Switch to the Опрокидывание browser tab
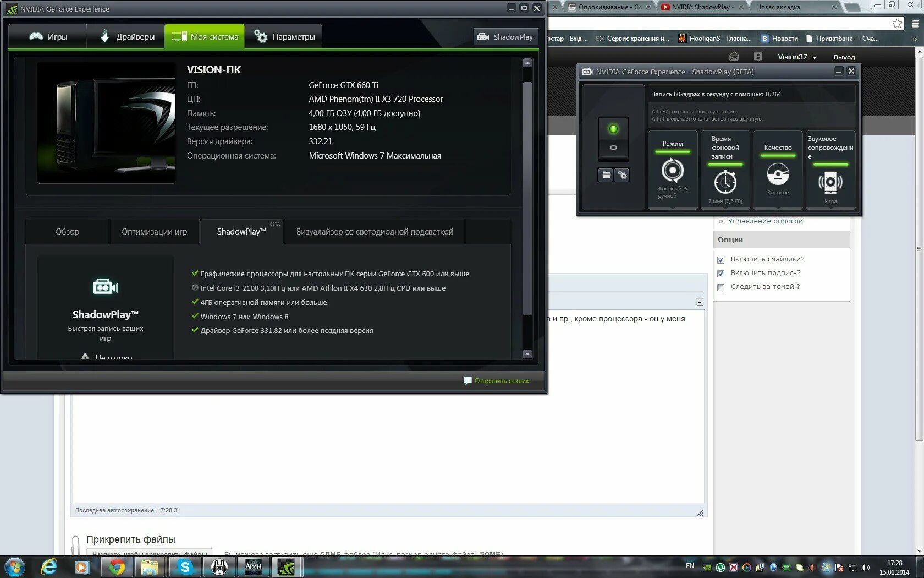 [609, 7]
